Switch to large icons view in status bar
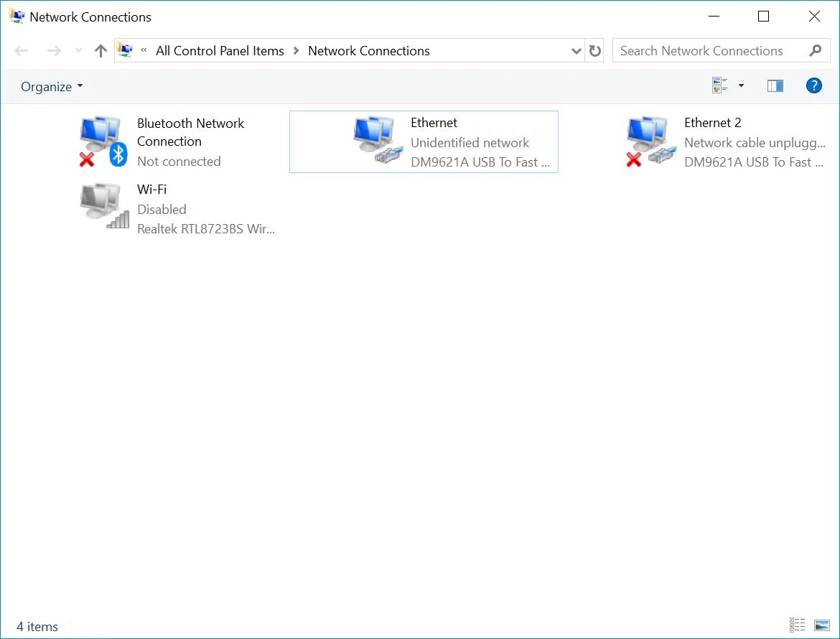This screenshot has height=639, width=840. 822,625
